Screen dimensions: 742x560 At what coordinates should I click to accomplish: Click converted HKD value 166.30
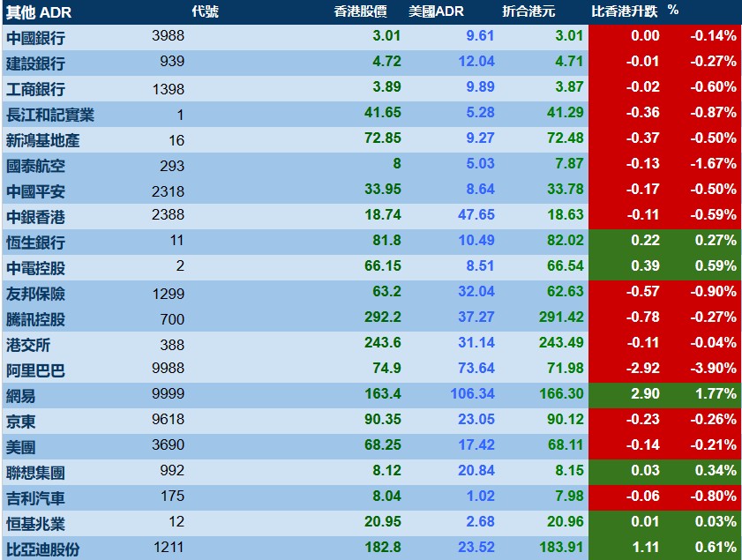tap(561, 393)
